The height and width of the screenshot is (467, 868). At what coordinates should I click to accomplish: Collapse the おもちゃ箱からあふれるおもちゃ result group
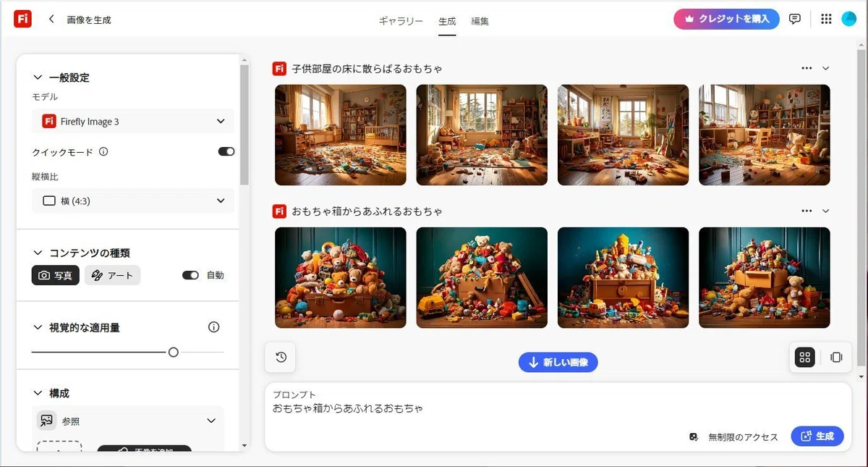(826, 211)
